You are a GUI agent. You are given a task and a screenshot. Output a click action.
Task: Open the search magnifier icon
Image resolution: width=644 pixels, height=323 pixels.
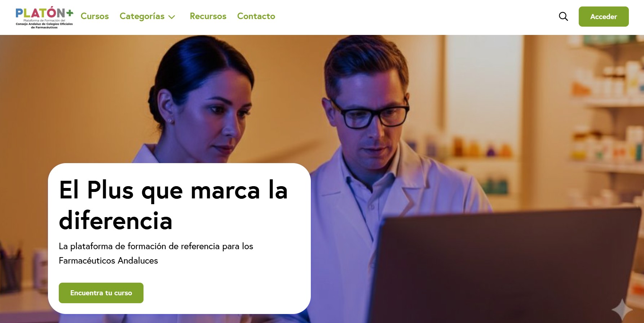coord(563,16)
